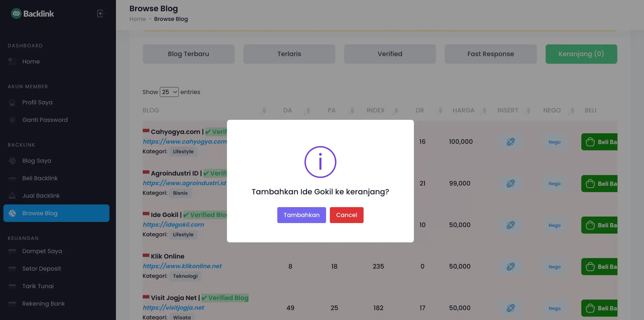Click the insert link icon for Cahyogya.com

(x=510, y=142)
